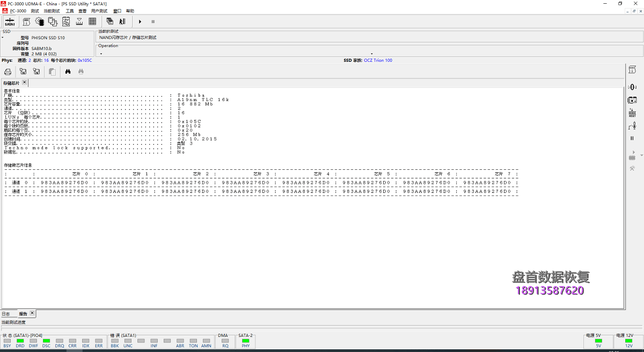Click the copy pages icon in report toolbar
Screen dimensions: 644x352
(52, 71)
